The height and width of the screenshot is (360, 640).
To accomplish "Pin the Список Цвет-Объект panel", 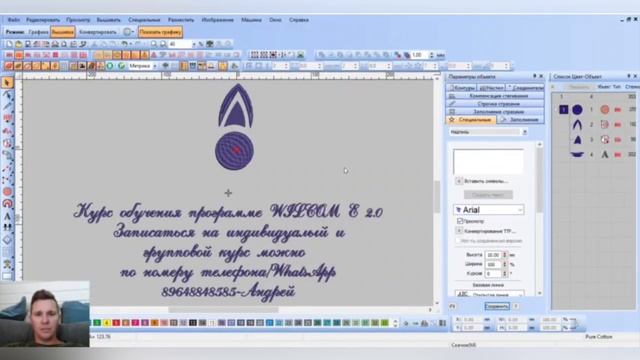I will pyautogui.click(x=629, y=76).
